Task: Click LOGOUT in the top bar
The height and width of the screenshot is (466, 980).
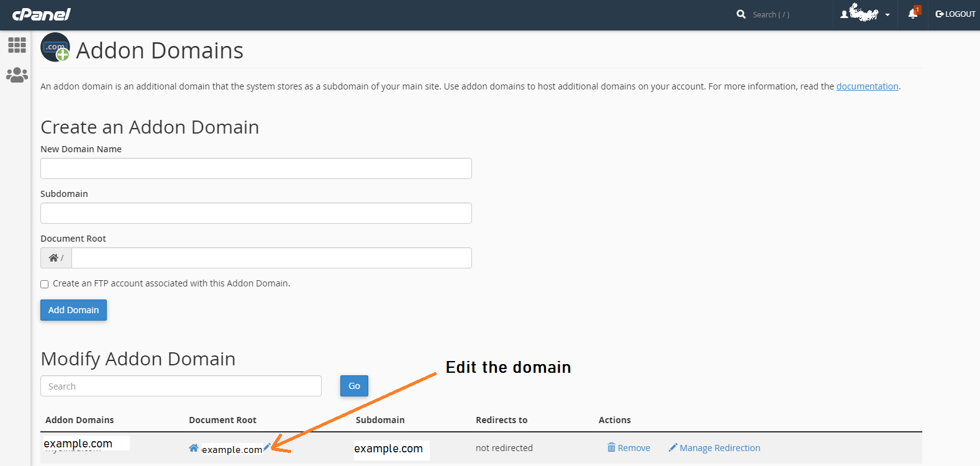Action: click(x=955, y=14)
